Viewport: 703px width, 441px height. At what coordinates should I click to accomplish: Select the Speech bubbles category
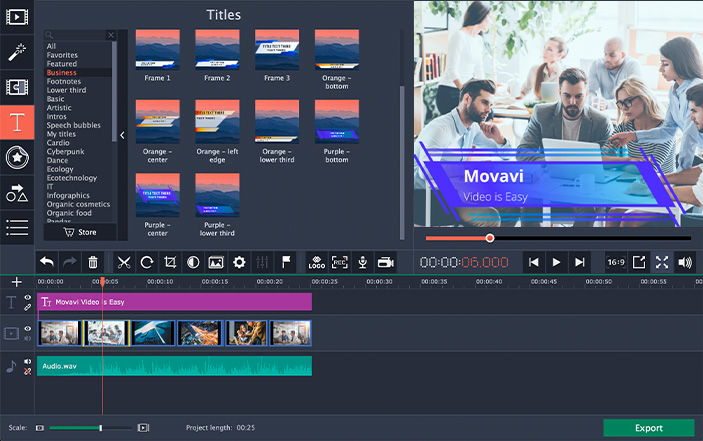[x=74, y=125]
